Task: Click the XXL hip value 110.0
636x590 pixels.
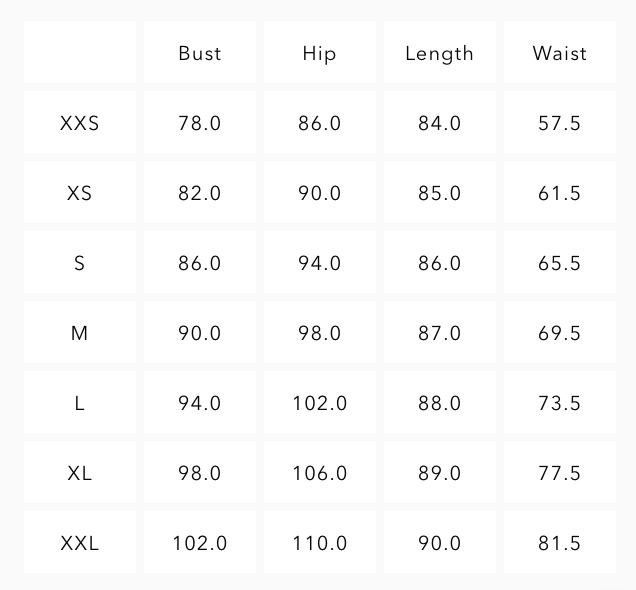Action: click(x=320, y=543)
